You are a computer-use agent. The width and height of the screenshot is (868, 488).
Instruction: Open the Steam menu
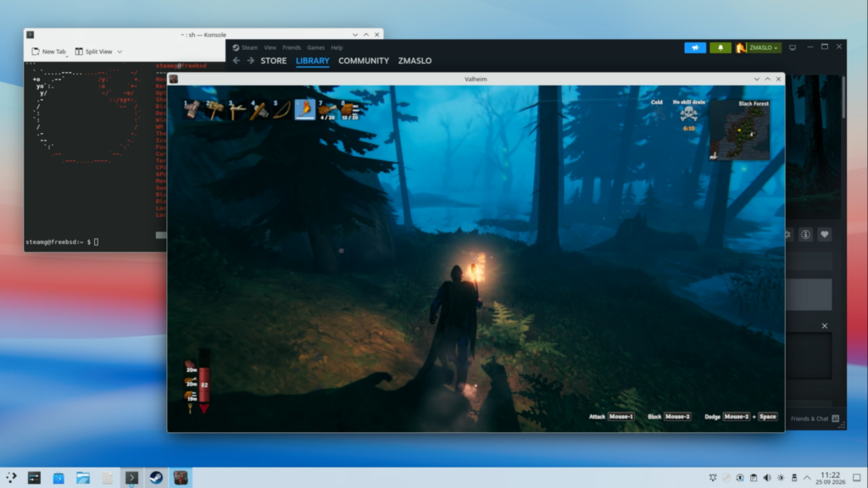pyautogui.click(x=245, y=47)
